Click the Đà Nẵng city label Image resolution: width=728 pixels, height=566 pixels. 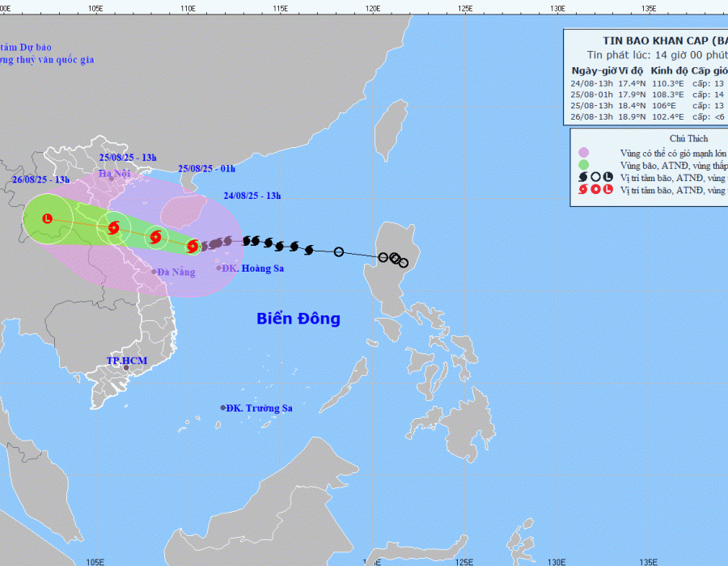pyautogui.click(x=176, y=272)
